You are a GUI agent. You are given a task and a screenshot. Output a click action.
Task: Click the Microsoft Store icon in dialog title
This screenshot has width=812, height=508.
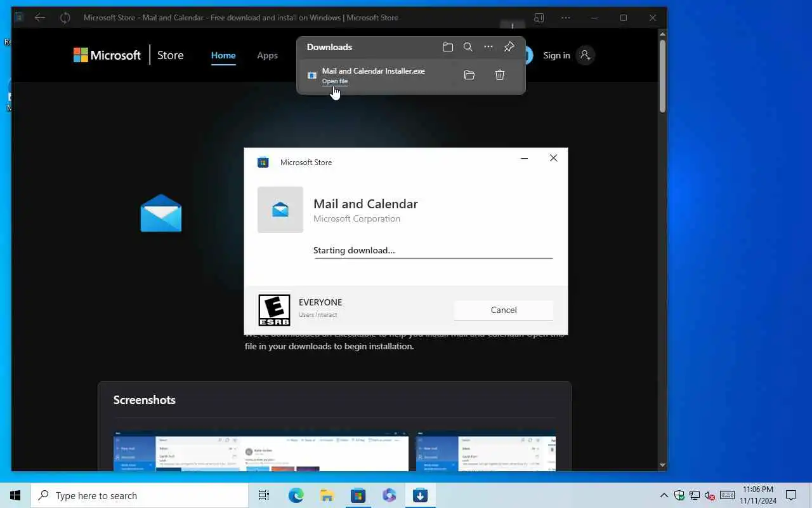pos(263,162)
